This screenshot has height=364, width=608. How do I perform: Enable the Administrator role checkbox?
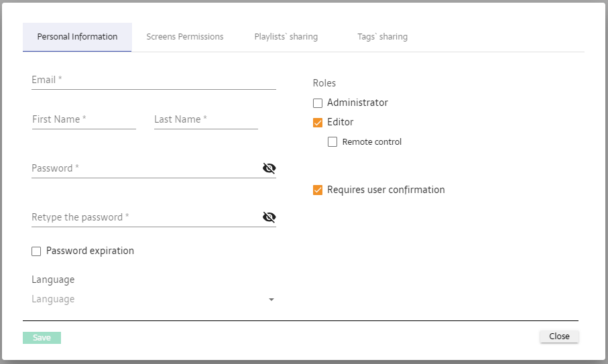(318, 103)
